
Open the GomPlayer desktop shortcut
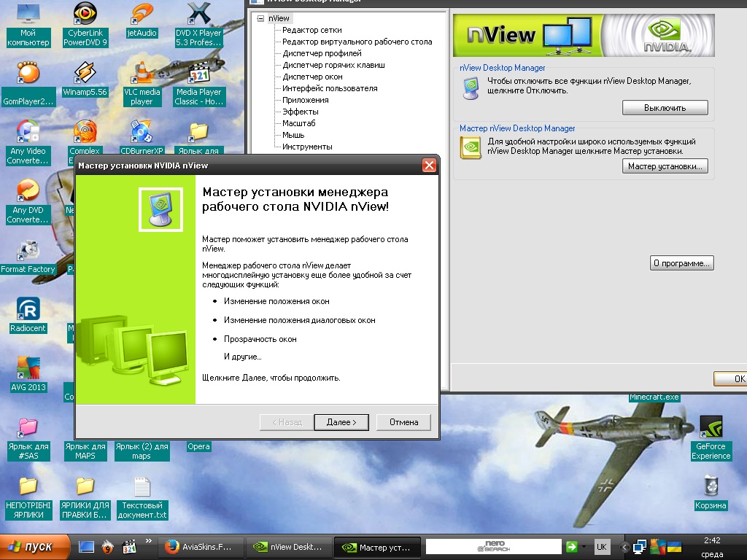28,83
